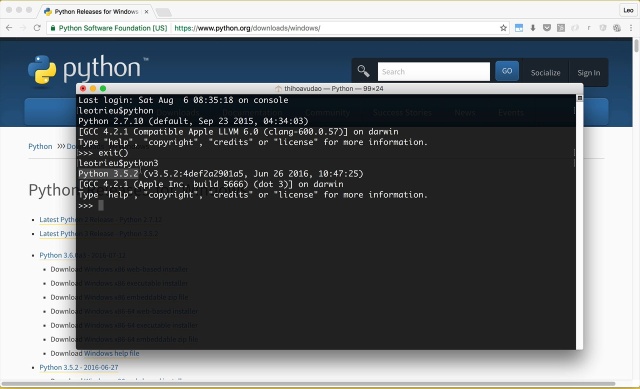This screenshot has height=389, width=640.
Task: Focus the python.org Search field
Action: click(x=433, y=71)
